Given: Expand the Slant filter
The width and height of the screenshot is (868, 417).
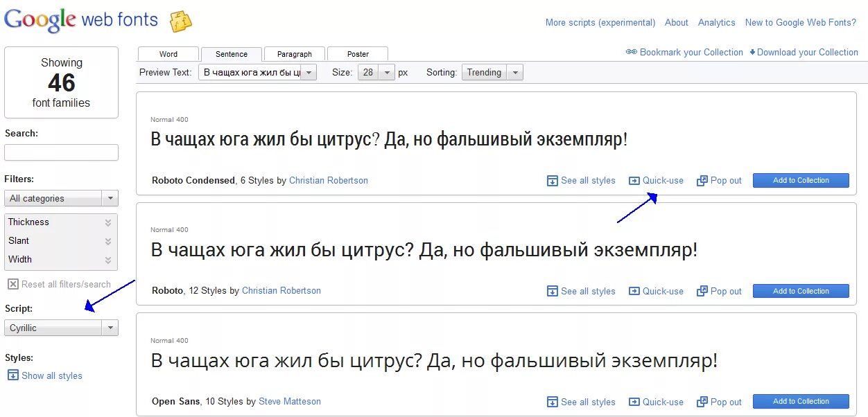Looking at the screenshot, I should coord(61,241).
